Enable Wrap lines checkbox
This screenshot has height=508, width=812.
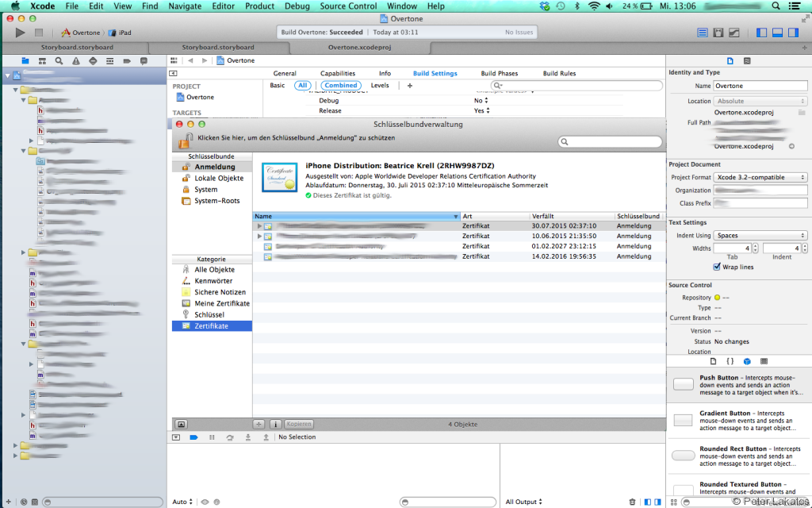tap(717, 267)
